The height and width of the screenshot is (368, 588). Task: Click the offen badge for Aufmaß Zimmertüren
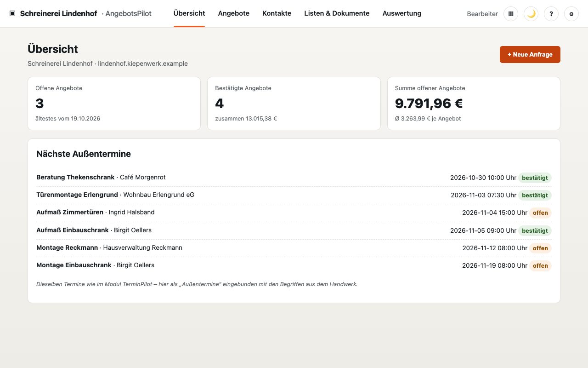click(540, 213)
